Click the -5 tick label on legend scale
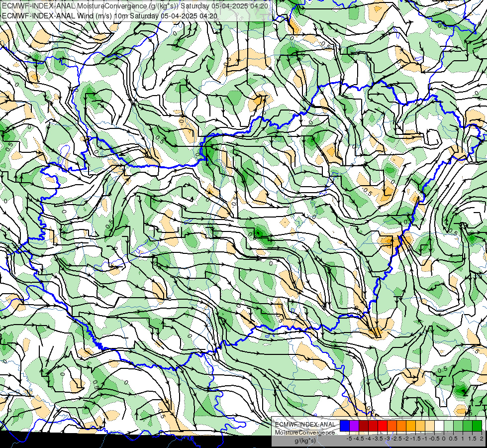487x448 pixels. click(x=349, y=439)
